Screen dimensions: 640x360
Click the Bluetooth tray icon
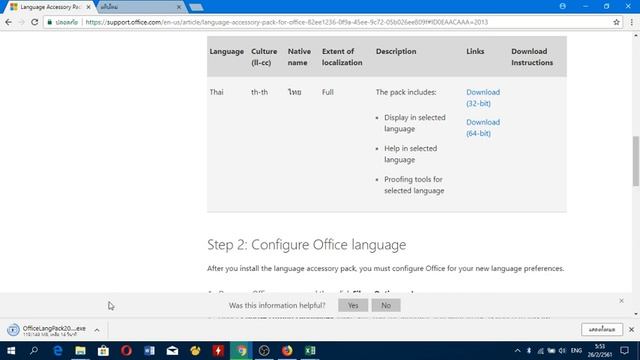(529, 351)
